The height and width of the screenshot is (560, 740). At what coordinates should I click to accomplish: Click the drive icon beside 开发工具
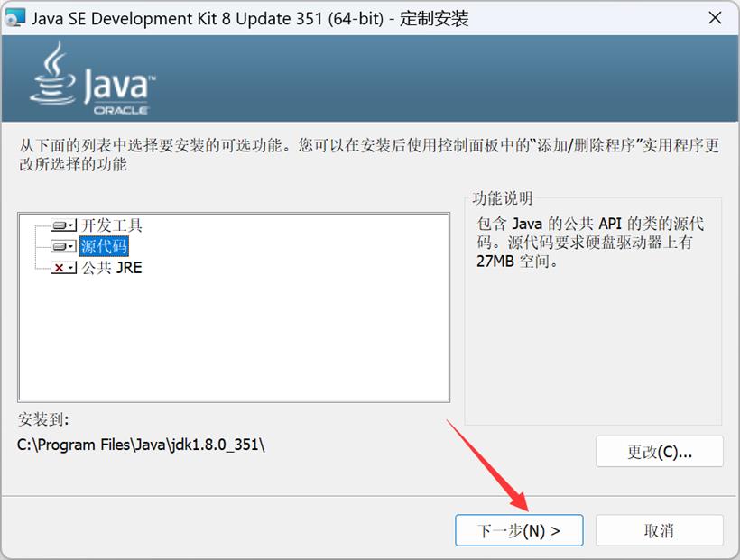tap(59, 225)
